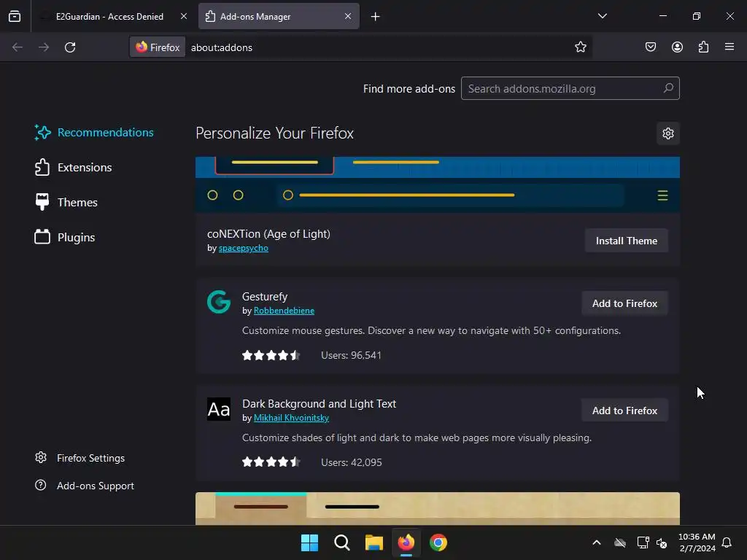Click the network display tray icon
This screenshot has height=560, width=747.
pyautogui.click(x=643, y=542)
